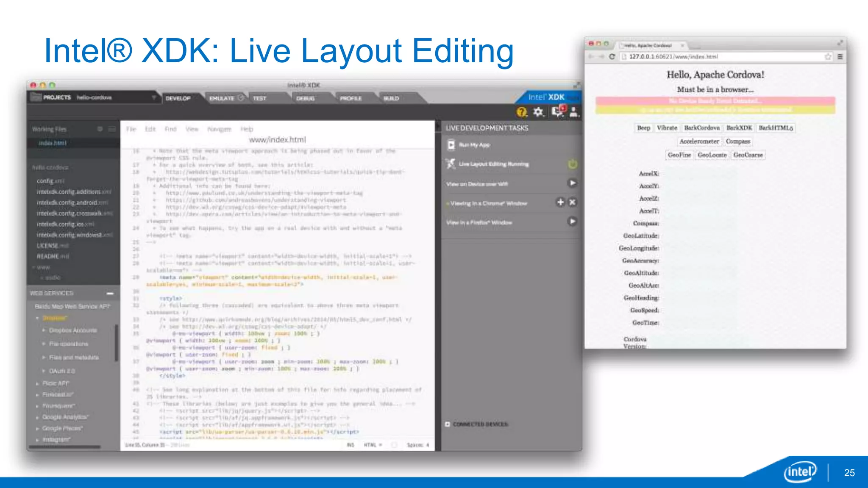This screenshot has width=868, height=488.
Task: Open LICENSE.md in the project tree
Action: [x=53, y=246]
